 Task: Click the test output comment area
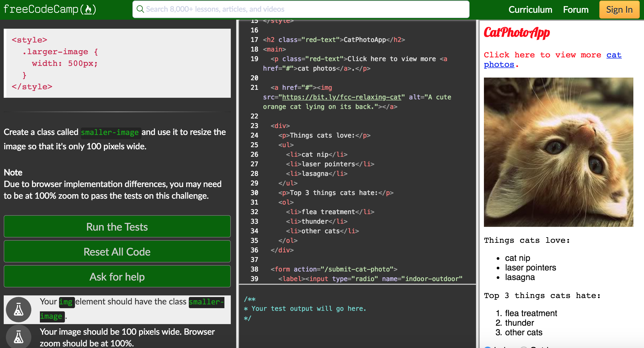305,308
